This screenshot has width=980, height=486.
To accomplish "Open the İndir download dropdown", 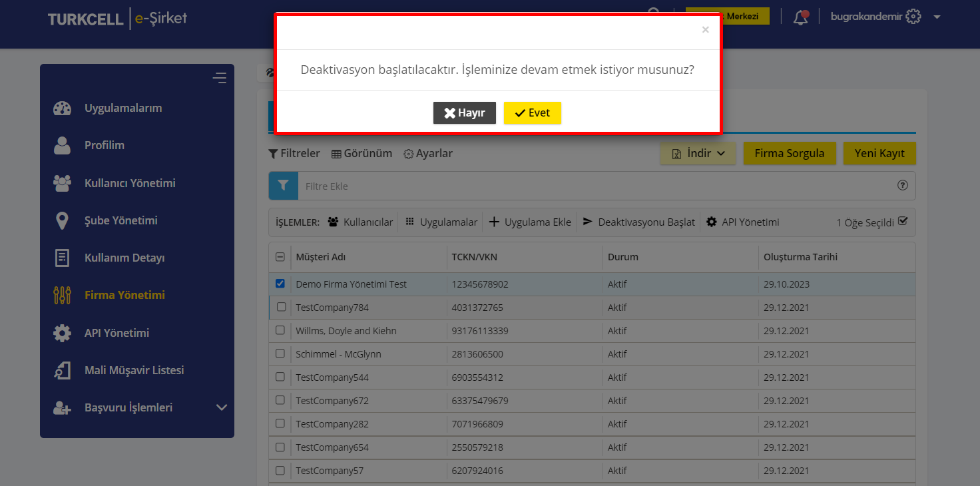I will [698, 153].
